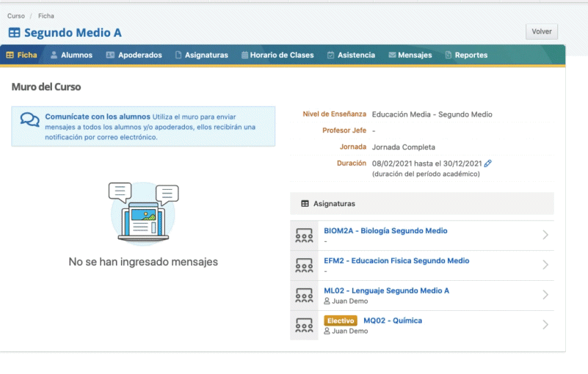Click the pencil edit icon next to Duración
This screenshot has width=588, height=374.
(487, 164)
